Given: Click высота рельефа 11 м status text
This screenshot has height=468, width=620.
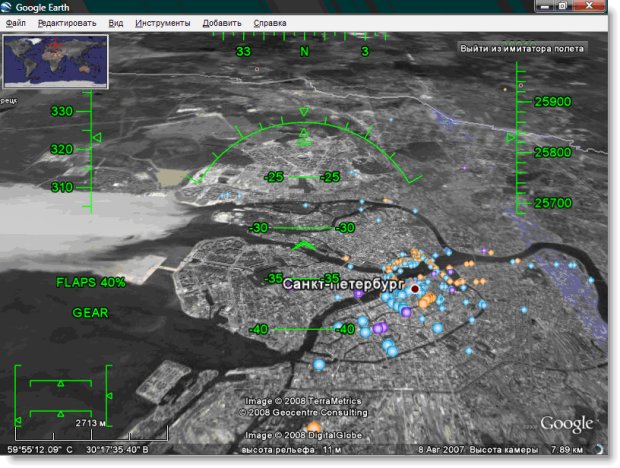Looking at the screenshot, I should pyautogui.click(x=291, y=449).
